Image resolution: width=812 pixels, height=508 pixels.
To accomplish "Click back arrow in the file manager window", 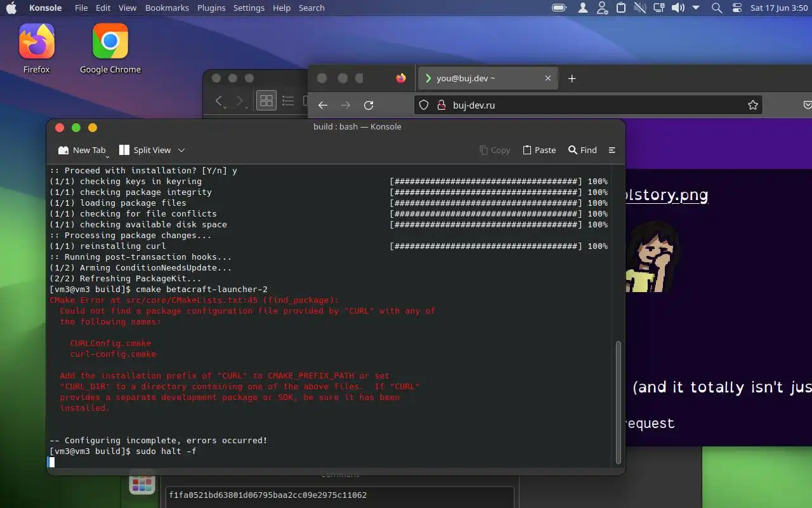I will pos(219,100).
